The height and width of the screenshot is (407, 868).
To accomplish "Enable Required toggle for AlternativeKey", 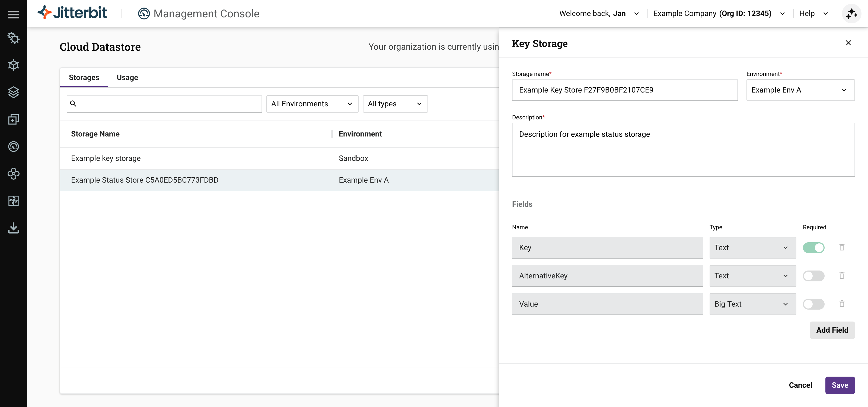I will point(813,276).
